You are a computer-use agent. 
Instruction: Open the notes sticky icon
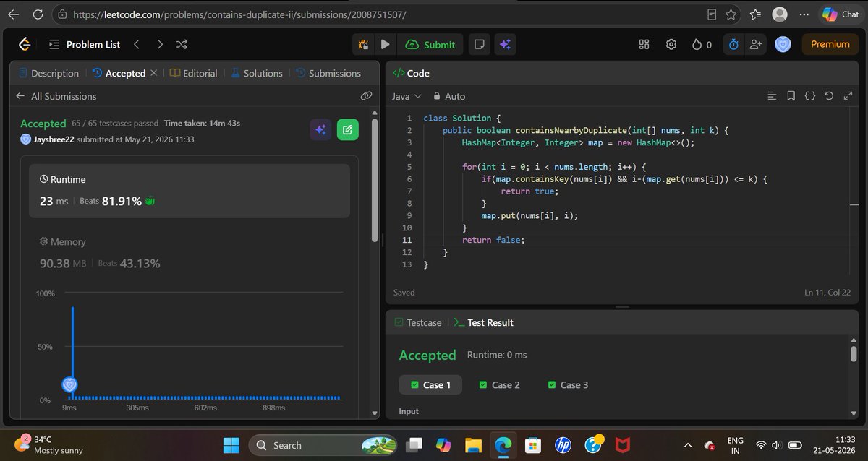tap(479, 45)
